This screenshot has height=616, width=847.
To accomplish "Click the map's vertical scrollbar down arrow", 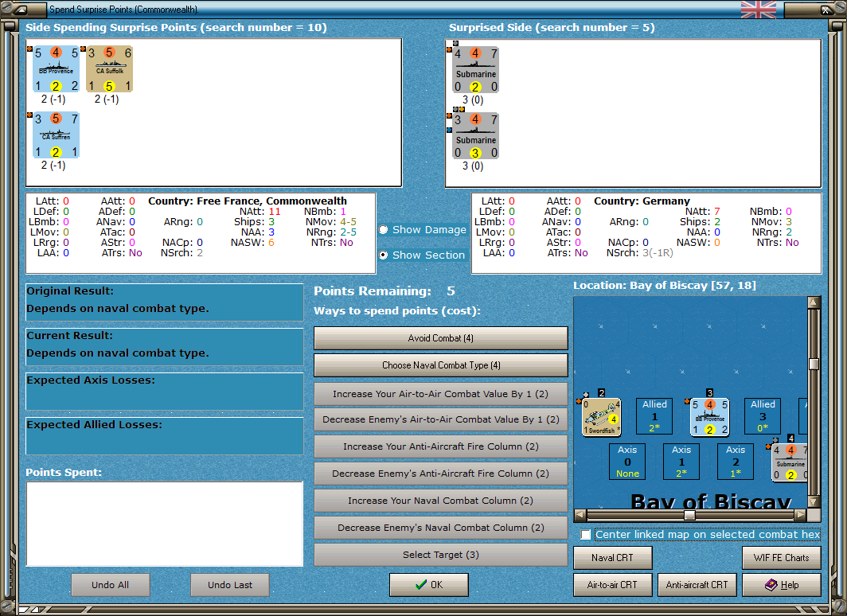I will click(814, 501).
